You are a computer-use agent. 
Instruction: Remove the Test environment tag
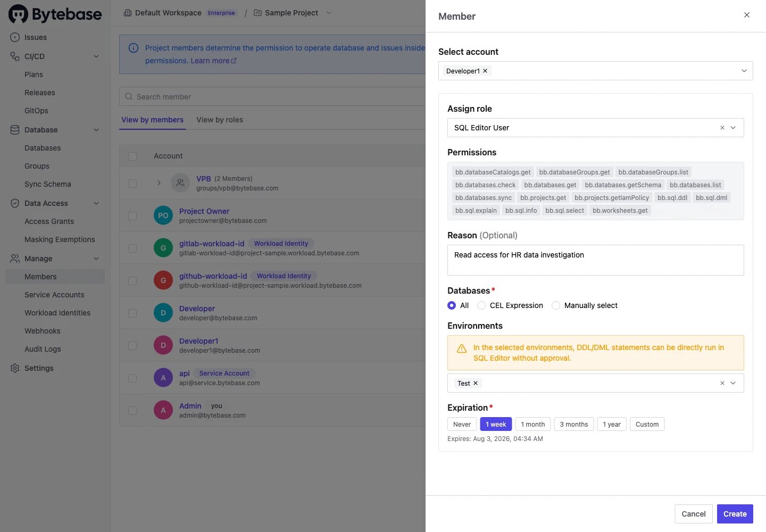[x=476, y=383]
